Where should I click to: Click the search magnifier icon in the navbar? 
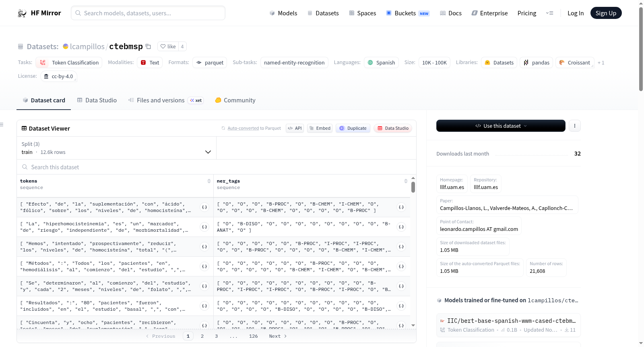point(78,13)
